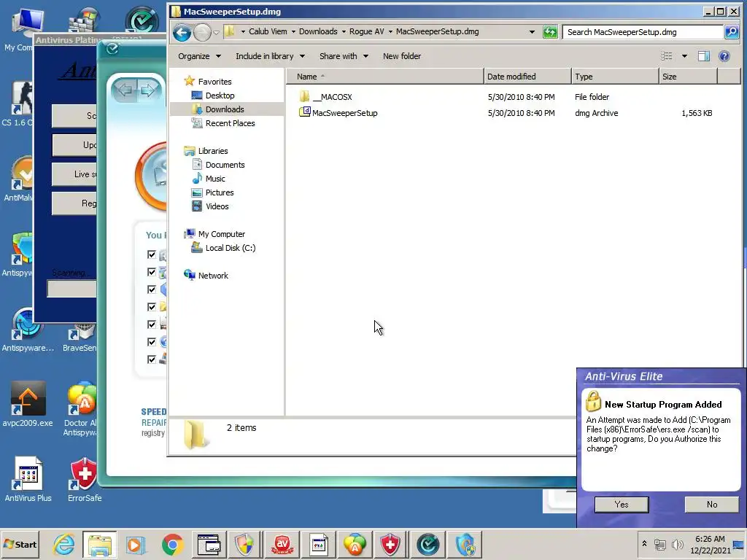This screenshot has height=560, width=747.
Task: Open the AntiVirus Plus desktop shortcut
Action: point(28,478)
